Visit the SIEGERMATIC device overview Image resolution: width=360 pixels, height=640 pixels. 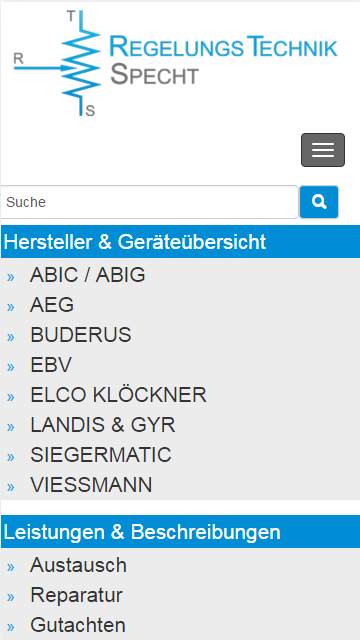coord(101,455)
